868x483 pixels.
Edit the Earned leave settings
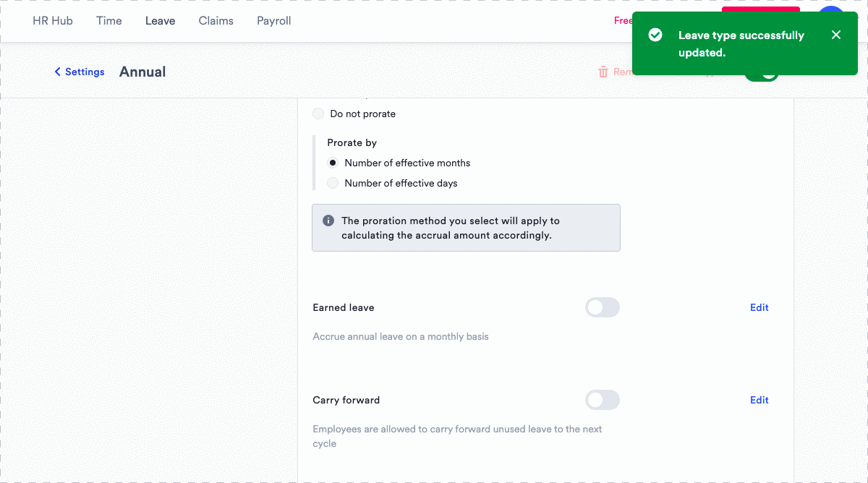point(759,307)
